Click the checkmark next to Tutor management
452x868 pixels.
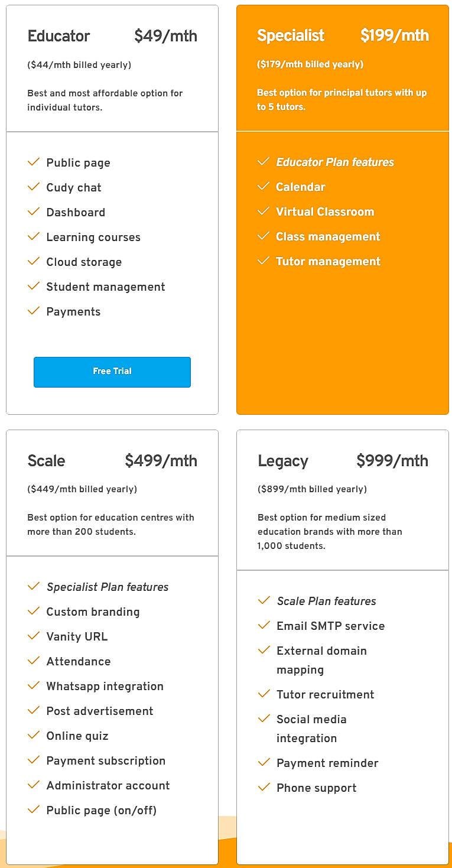(x=264, y=261)
